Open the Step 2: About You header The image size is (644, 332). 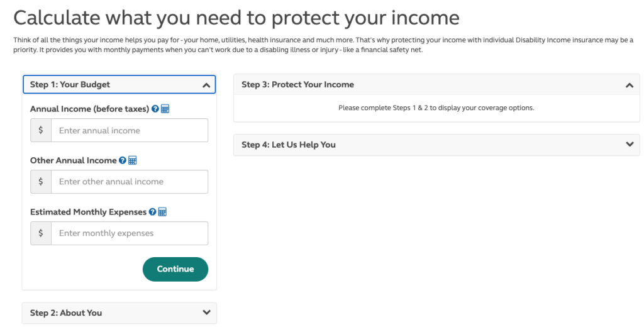[119, 313]
